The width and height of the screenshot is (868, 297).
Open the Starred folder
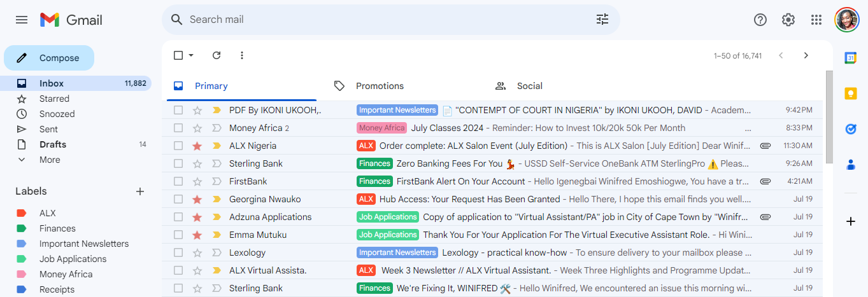click(76, 99)
